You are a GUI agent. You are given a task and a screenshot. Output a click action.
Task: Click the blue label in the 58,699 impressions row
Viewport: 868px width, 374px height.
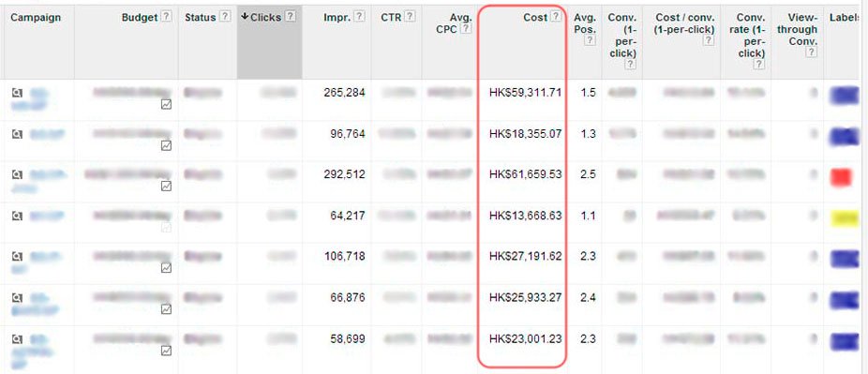pos(845,341)
